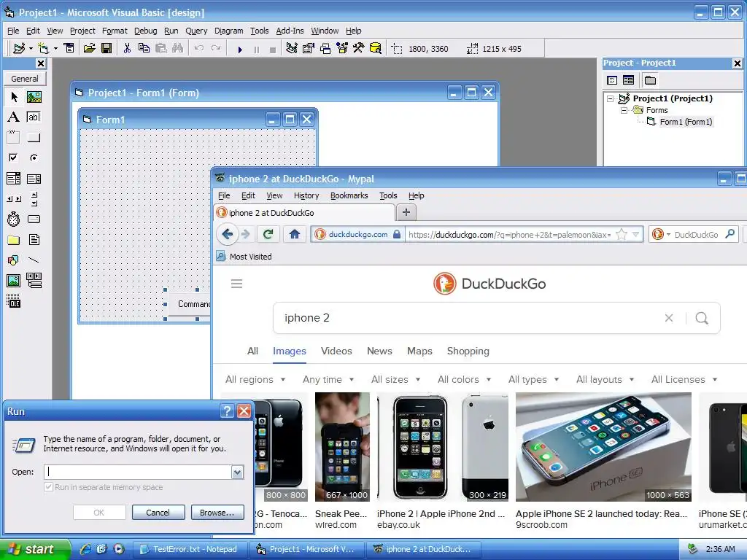The height and width of the screenshot is (560, 747).
Task: Expand the All types filter
Action: (x=533, y=379)
